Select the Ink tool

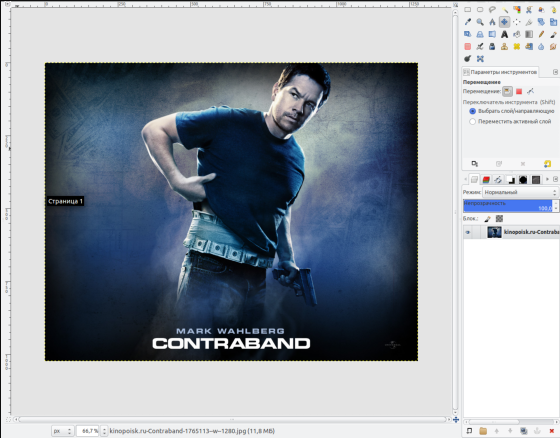click(492, 46)
